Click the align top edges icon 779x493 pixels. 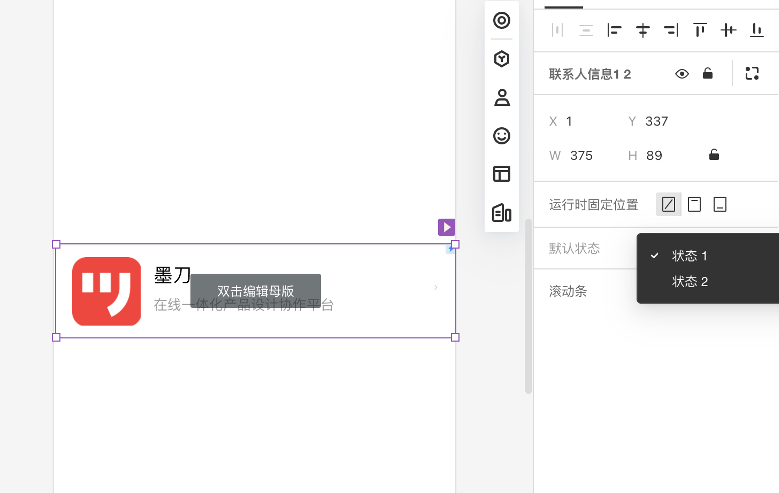700,30
